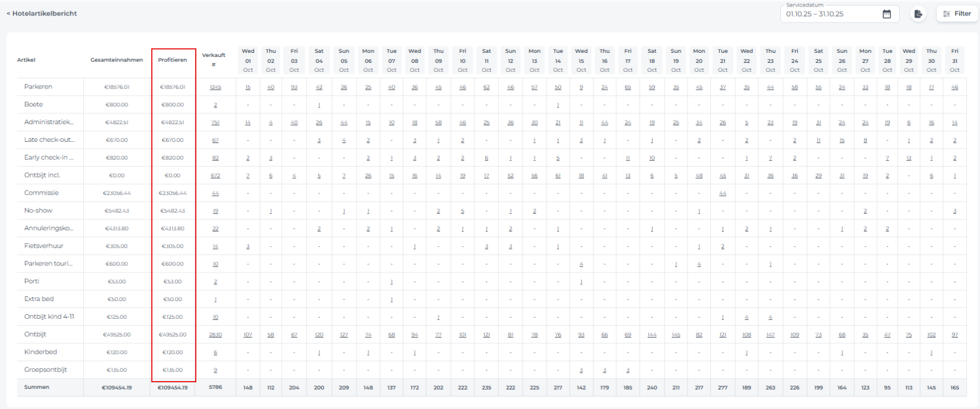Open the Servicedatum calendar picker icon
This screenshot has height=409, width=980.
[886, 14]
